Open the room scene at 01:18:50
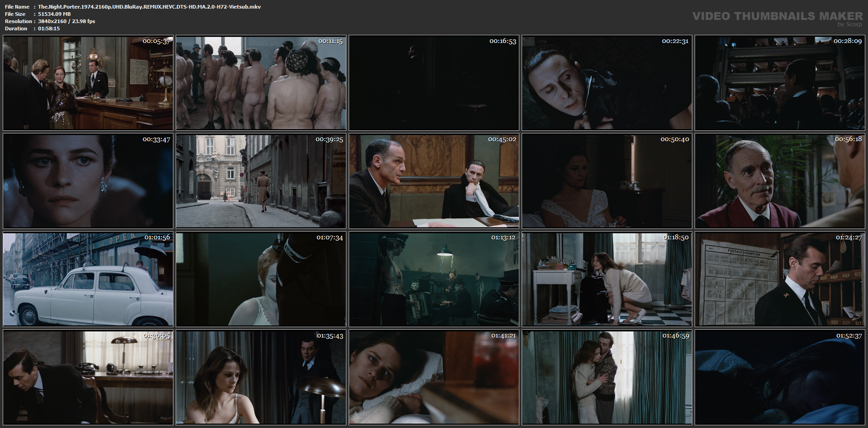Viewport: 868px width, 428px height. pos(607,279)
